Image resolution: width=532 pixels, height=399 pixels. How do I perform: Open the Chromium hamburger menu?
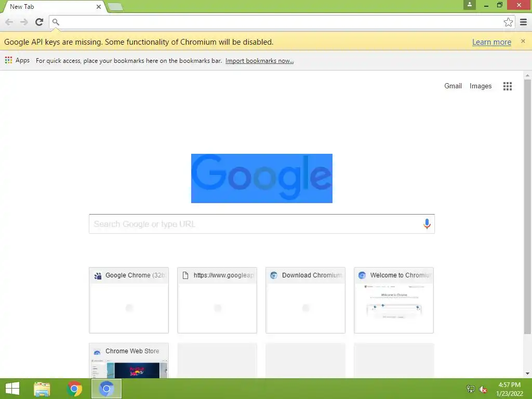pos(524,22)
